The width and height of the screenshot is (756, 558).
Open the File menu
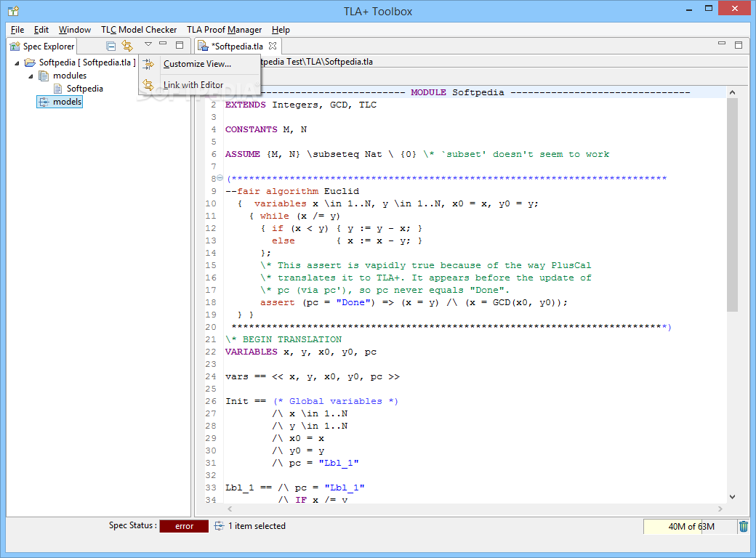pyautogui.click(x=17, y=30)
